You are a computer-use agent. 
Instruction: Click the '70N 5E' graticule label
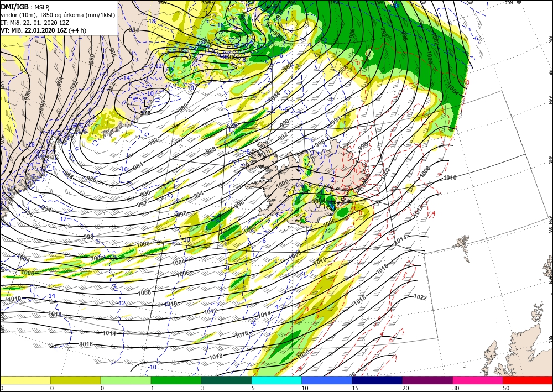tap(513, 3)
